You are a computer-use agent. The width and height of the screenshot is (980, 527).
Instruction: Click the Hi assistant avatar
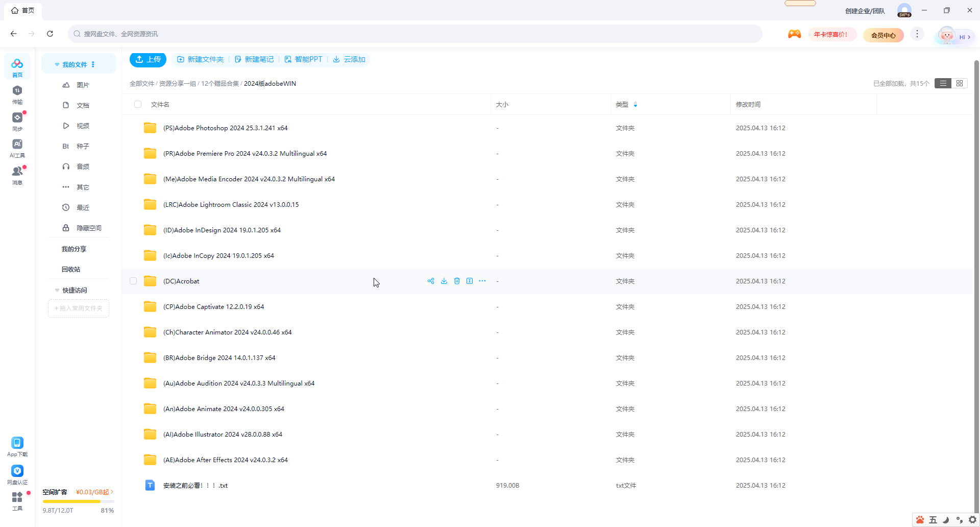pos(947,35)
